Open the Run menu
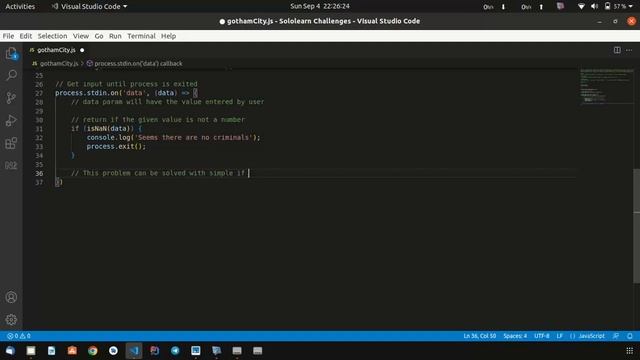 pos(115,36)
